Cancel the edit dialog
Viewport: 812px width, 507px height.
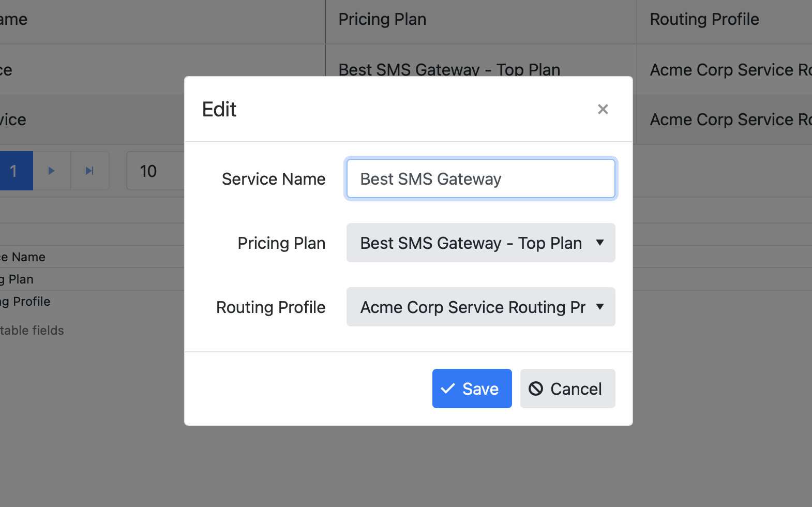pyautogui.click(x=567, y=389)
